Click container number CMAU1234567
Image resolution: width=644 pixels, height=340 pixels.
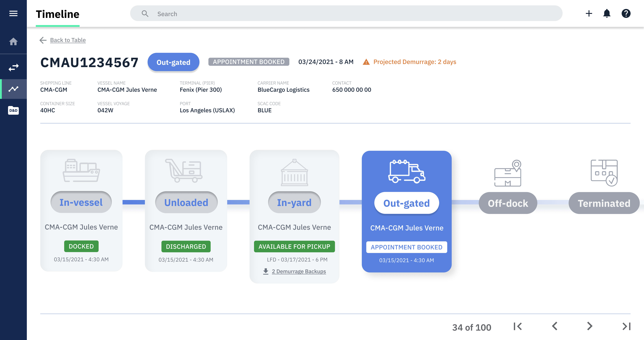click(x=89, y=62)
